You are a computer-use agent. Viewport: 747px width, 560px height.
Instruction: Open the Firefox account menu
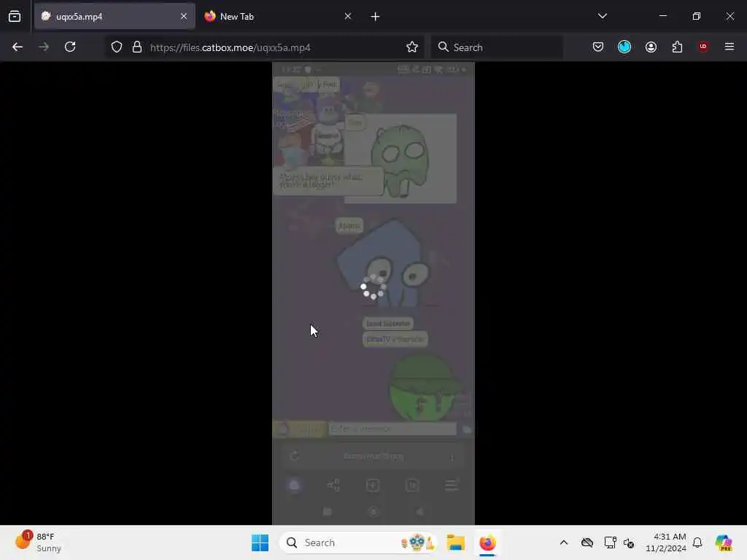tap(651, 47)
